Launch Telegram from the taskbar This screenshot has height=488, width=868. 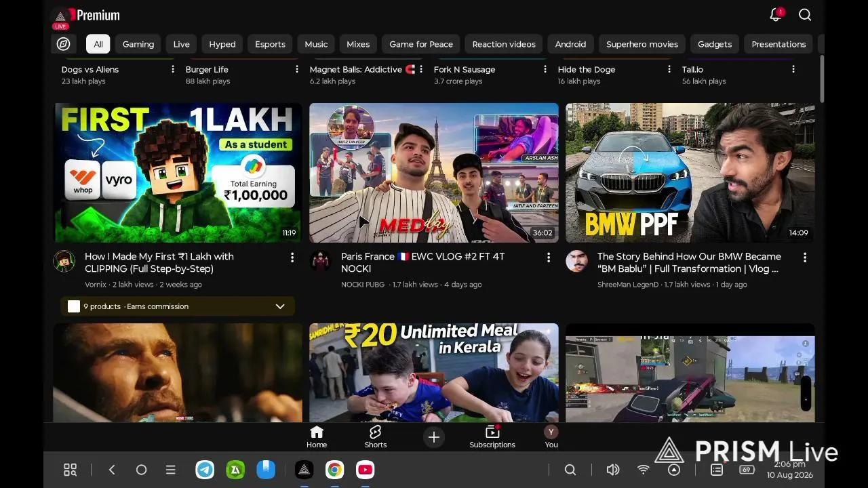coord(205,470)
